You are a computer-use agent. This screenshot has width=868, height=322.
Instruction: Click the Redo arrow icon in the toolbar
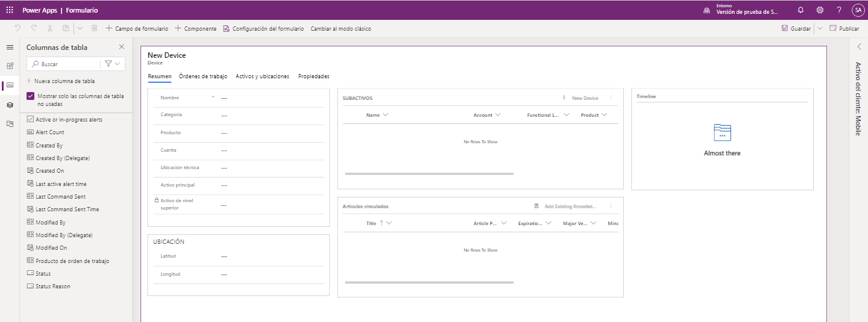tap(34, 28)
